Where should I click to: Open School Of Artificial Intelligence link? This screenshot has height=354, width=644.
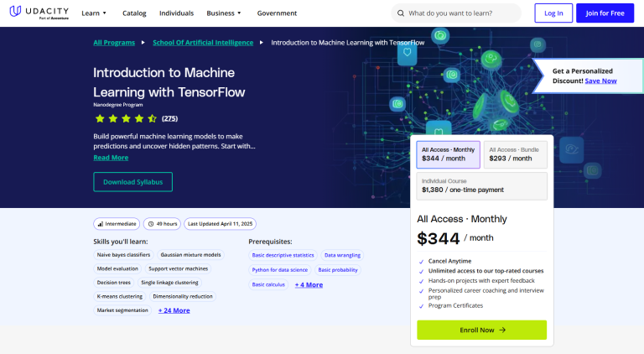pos(203,42)
